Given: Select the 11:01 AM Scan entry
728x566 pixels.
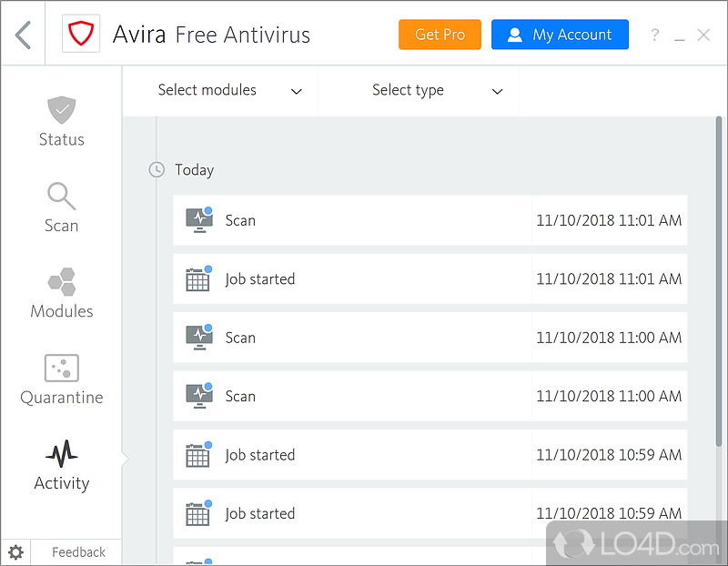Looking at the screenshot, I should coord(430,220).
